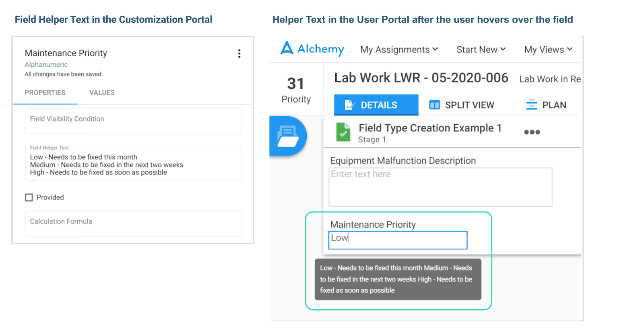Click the Details document icon
The height and width of the screenshot is (333, 644).
349,105
